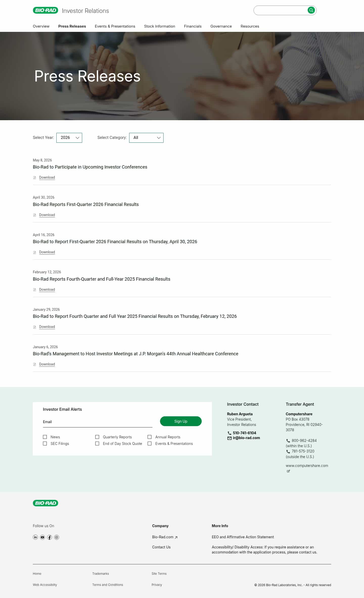
Task: Open the Trademarks footer link
Action: [100, 574]
